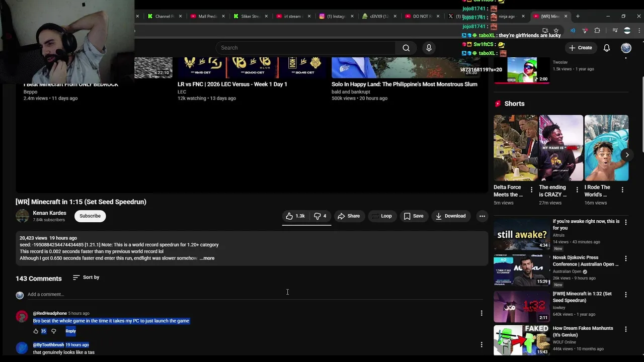
Task: Open the browser extensions puzzle icon
Action: click(597, 31)
